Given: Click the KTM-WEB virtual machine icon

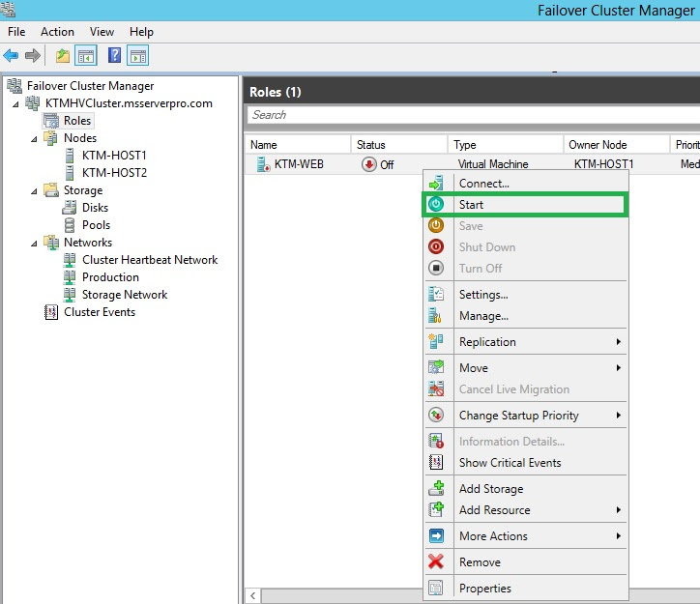Looking at the screenshot, I should coord(263,164).
